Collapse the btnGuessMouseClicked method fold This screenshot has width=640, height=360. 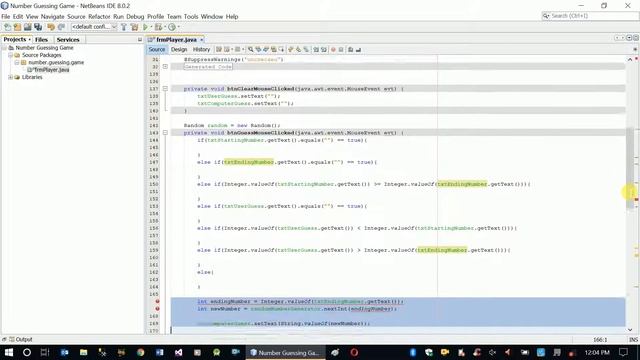(x=165, y=133)
